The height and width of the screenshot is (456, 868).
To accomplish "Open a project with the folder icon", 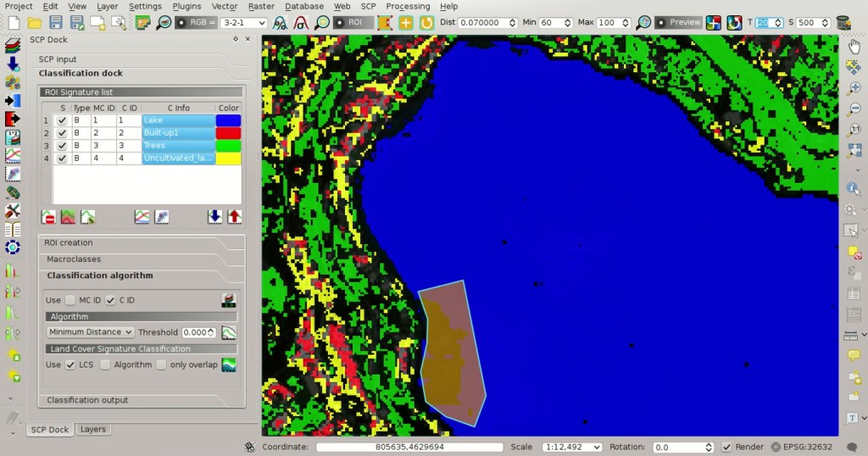I will pyautogui.click(x=34, y=23).
